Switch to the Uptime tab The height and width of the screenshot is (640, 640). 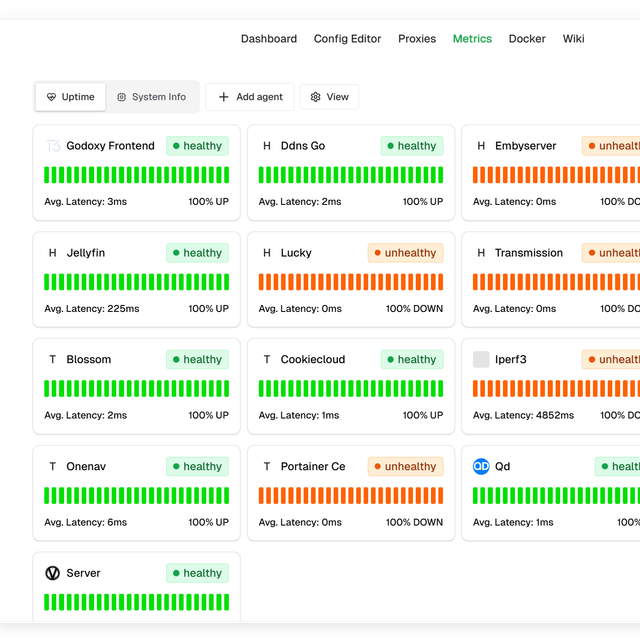click(71, 97)
